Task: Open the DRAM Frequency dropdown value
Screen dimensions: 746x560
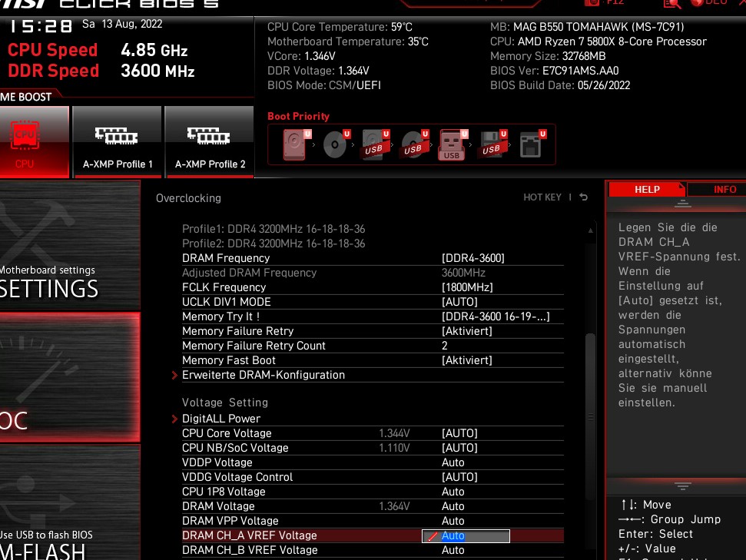Action: [x=473, y=258]
